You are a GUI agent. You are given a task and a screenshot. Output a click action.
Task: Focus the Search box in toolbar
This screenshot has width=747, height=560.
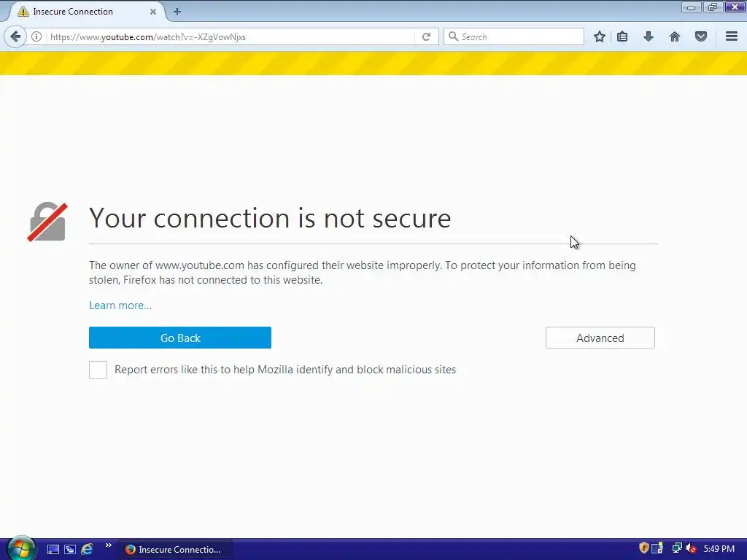point(514,36)
